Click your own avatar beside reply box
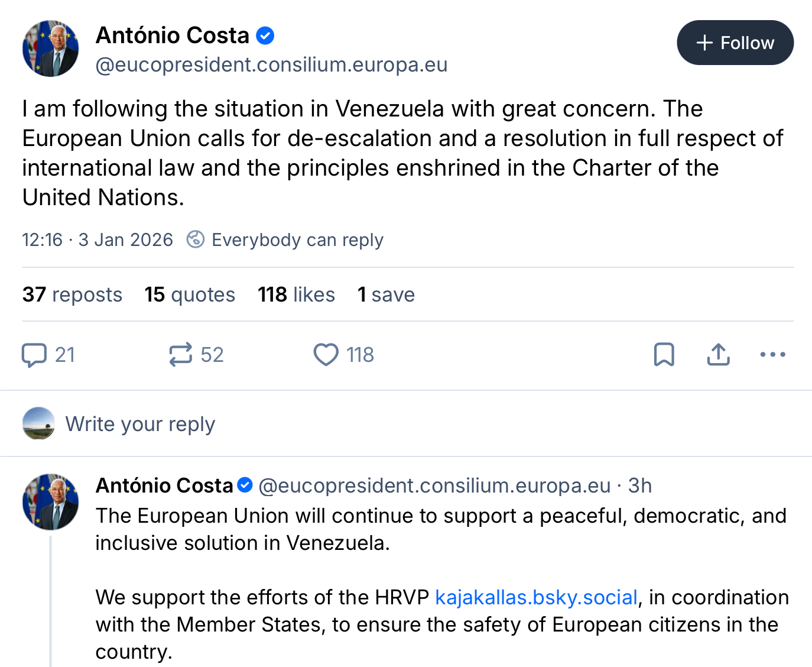Image resolution: width=812 pixels, height=667 pixels. tap(38, 423)
